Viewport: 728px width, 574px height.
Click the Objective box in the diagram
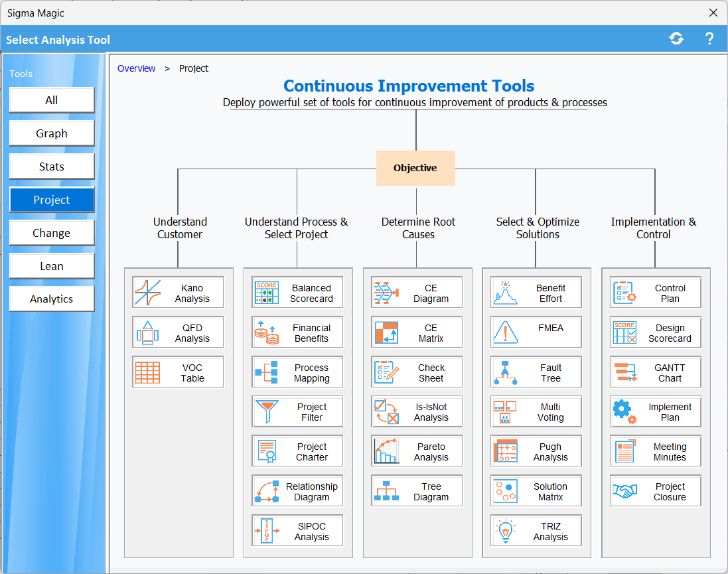[x=415, y=168]
